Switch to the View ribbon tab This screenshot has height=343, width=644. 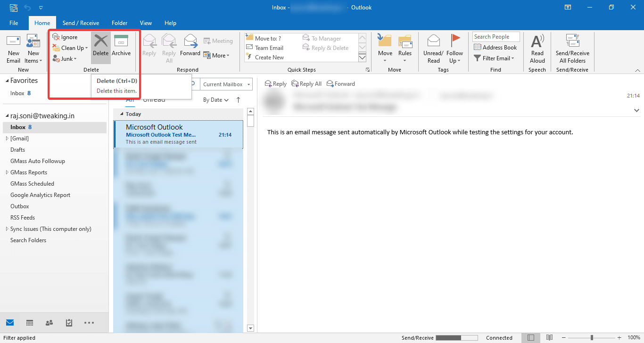pyautogui.click(x=145, y=23)
